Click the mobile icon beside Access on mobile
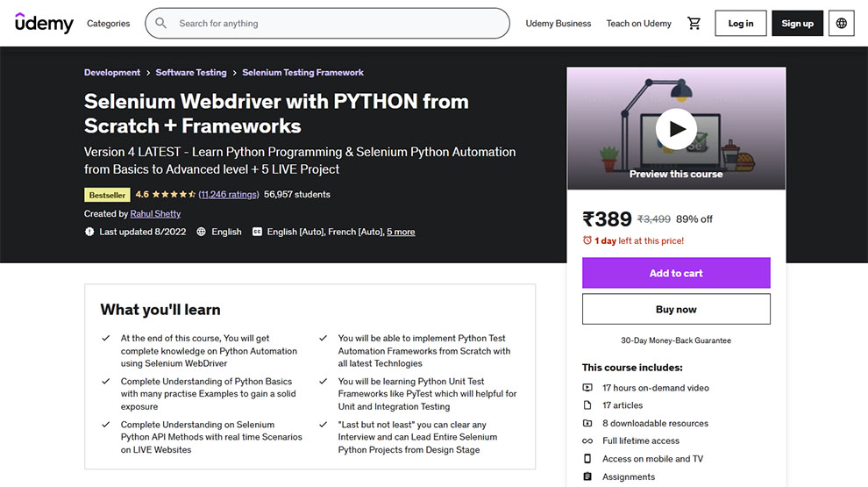The height and width of the screenshot is (487, 868). 587,459
